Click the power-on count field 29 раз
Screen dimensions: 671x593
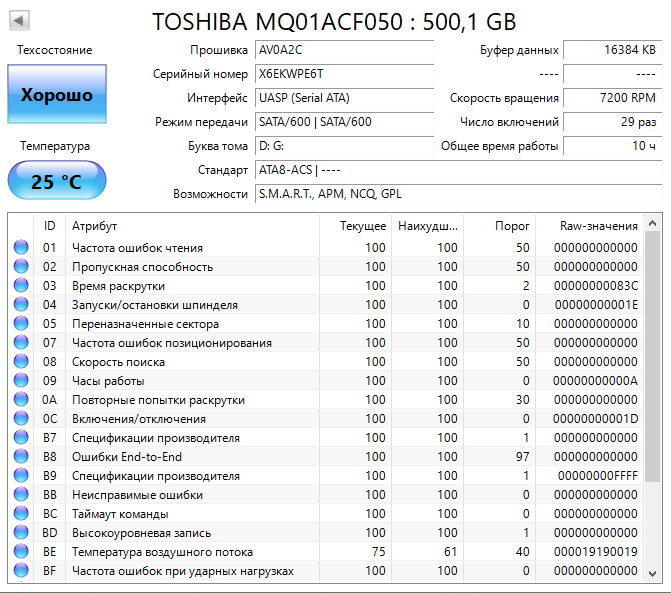[612, 122]
